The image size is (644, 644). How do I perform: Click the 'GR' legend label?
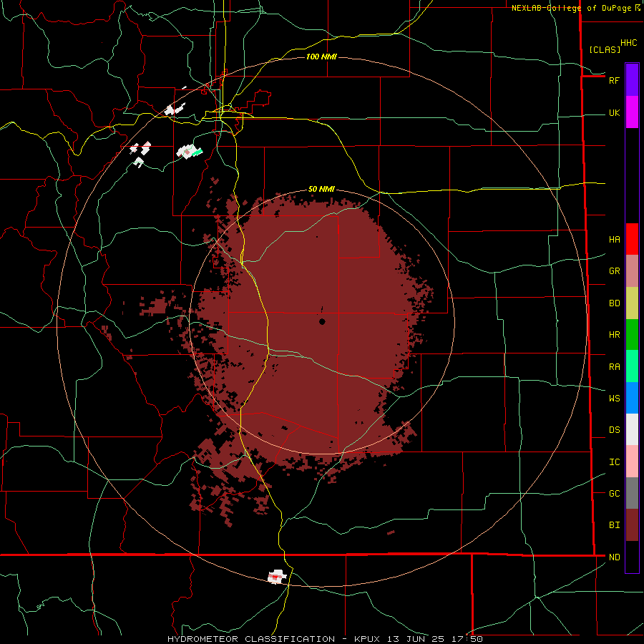[614, 271]
